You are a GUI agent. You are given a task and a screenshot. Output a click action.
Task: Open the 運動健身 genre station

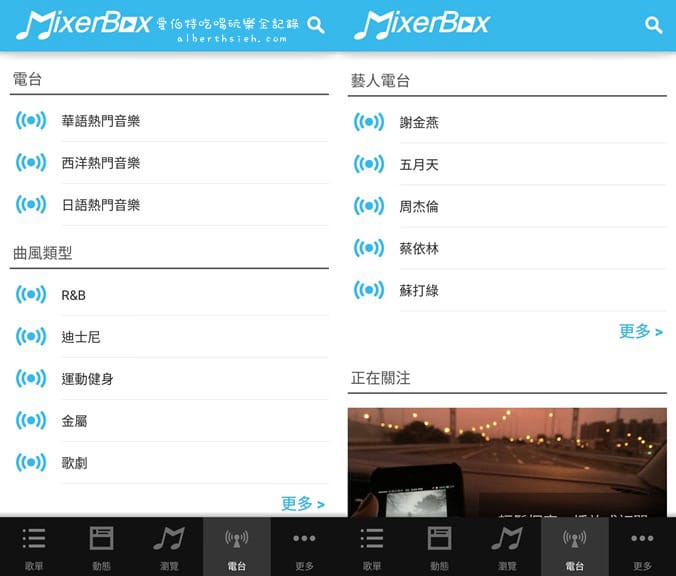[169, 379]
